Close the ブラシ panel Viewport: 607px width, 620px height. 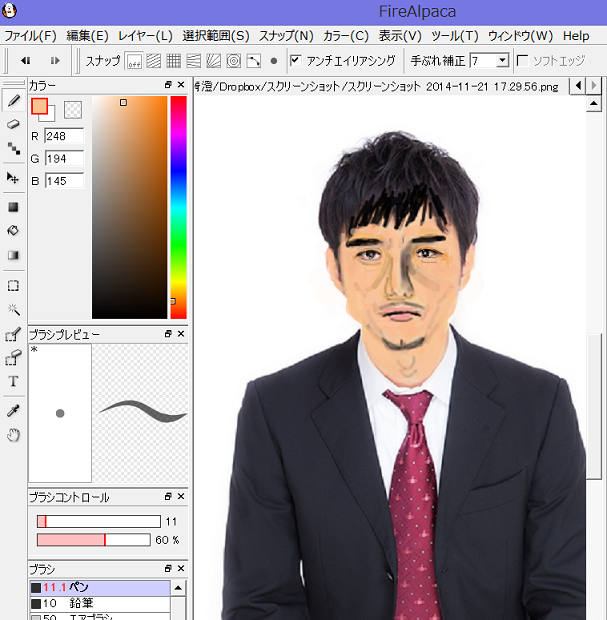point(181,568)
